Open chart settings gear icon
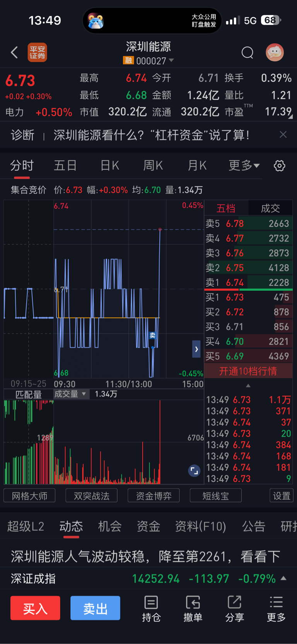 [x=280, y=166]
